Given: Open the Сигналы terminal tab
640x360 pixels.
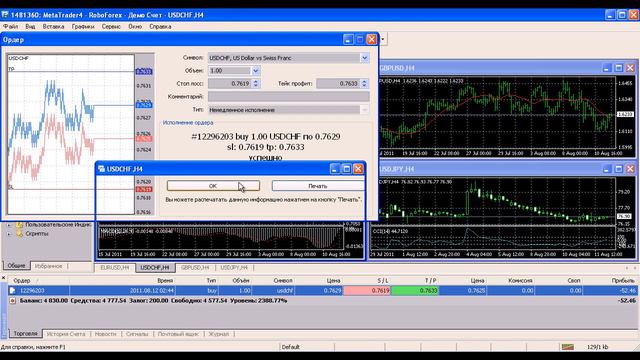Looking at the screenshot, I should click(x=137, y=334).
